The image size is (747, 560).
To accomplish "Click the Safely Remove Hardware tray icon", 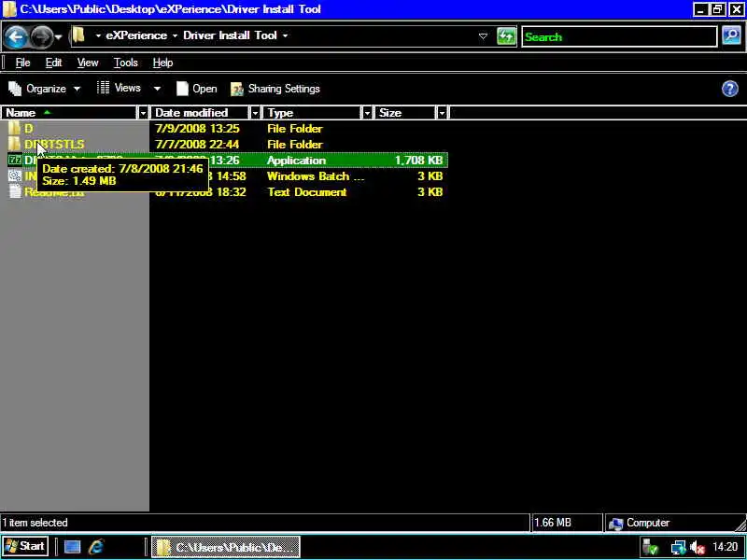I will coord(650,547).
